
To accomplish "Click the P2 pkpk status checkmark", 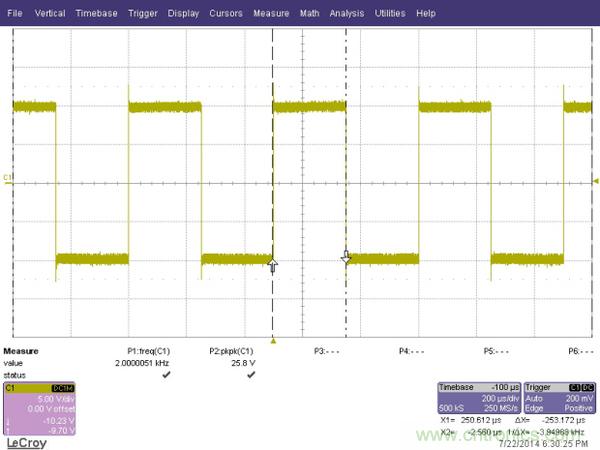I will click(251, 374).
